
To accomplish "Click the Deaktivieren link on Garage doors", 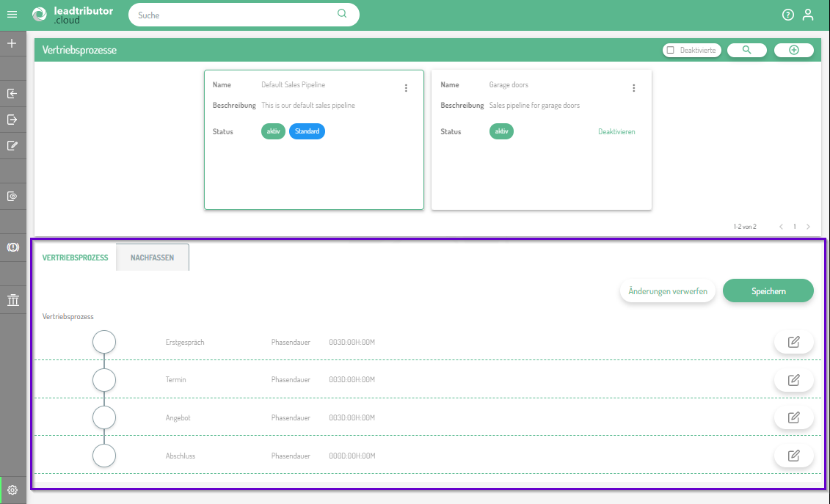I will pos(616,132).
